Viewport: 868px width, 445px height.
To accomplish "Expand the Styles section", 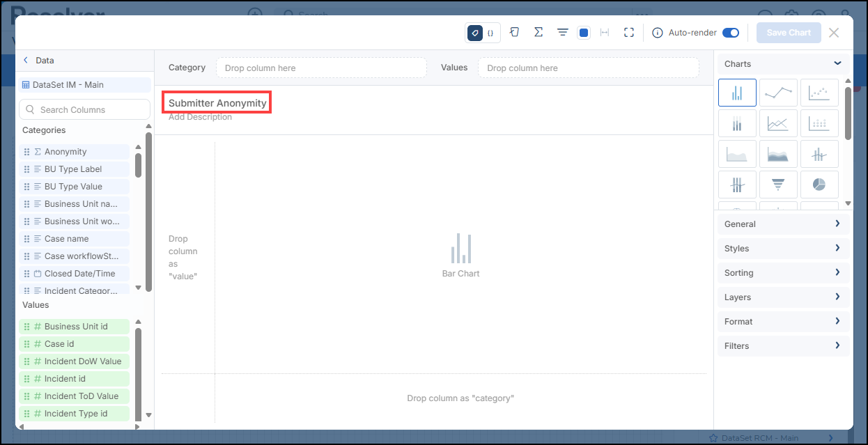I will (x=783, y=249).
